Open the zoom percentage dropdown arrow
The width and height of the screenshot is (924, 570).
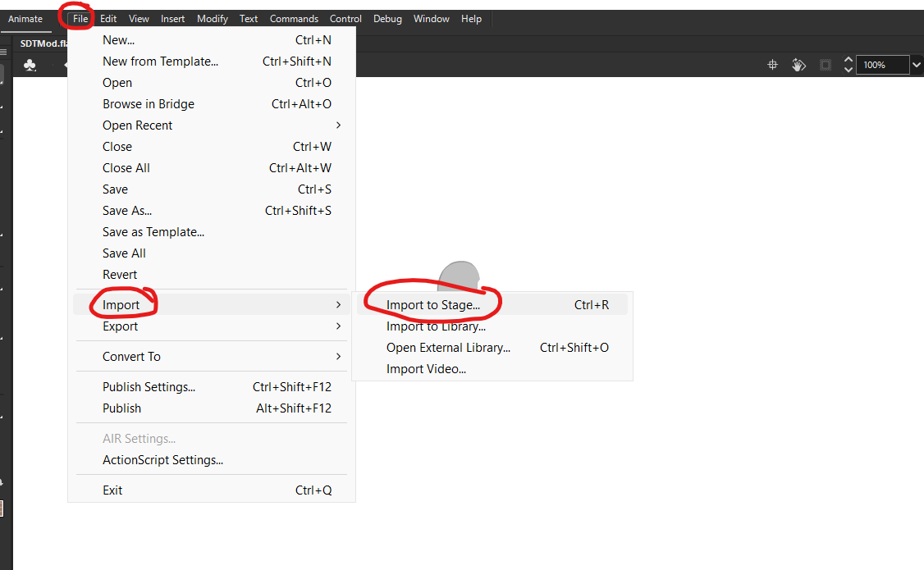[x=916, y=65]
